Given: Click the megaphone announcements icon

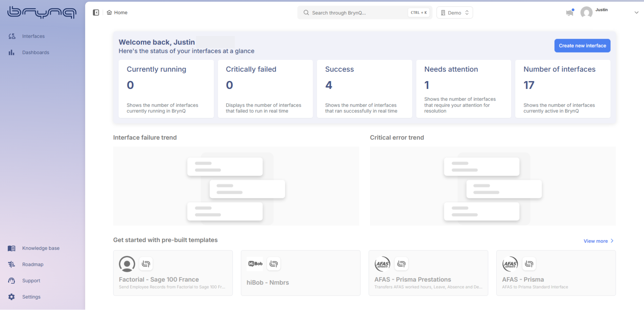Looking at the screenshot, I should click(x=570, y=13).
